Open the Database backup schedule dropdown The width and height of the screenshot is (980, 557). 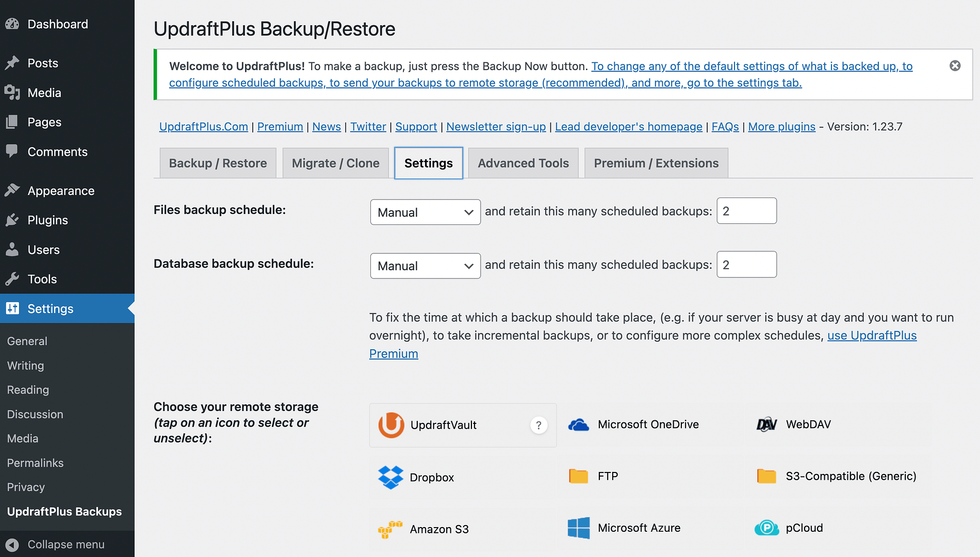point(426,266)
